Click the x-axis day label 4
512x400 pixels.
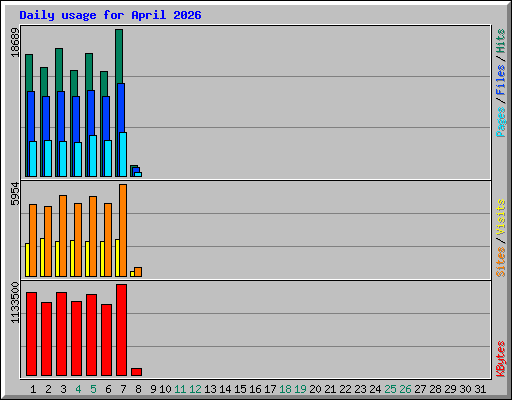coord(78,389)
